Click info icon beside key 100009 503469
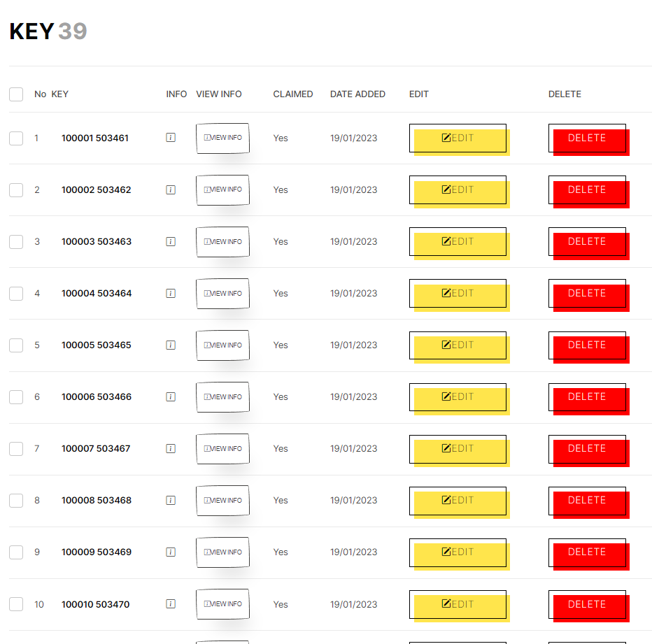 [x=171, y=552]
